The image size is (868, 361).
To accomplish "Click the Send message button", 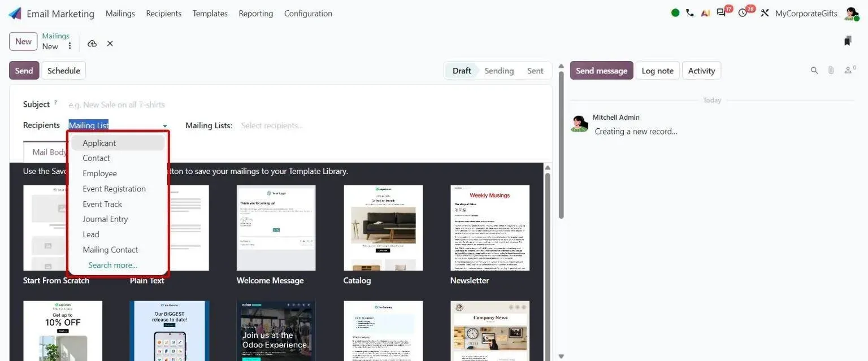I will pyautogui.click(x=601, y=71).
